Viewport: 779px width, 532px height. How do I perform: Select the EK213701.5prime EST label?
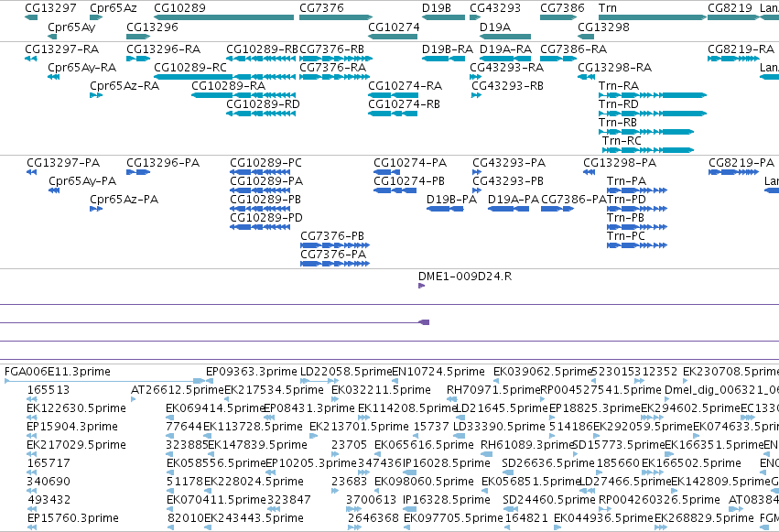(359, 427)
